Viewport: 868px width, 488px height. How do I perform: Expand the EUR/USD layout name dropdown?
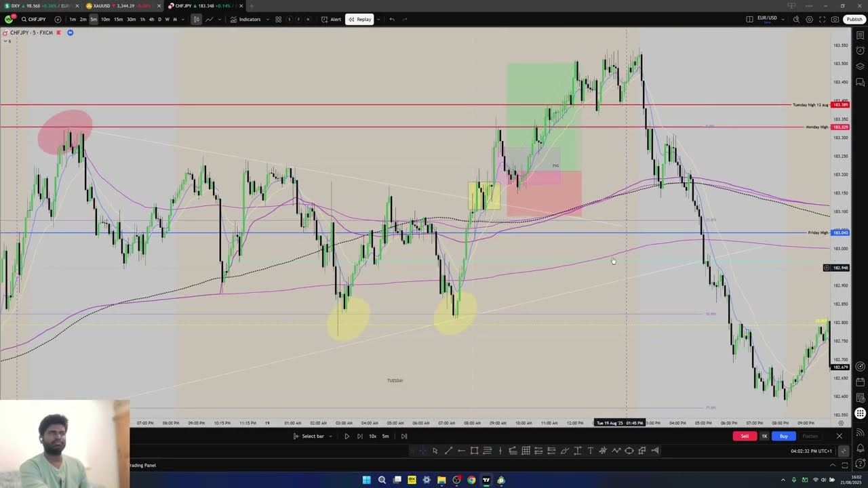tap(783, 19)
